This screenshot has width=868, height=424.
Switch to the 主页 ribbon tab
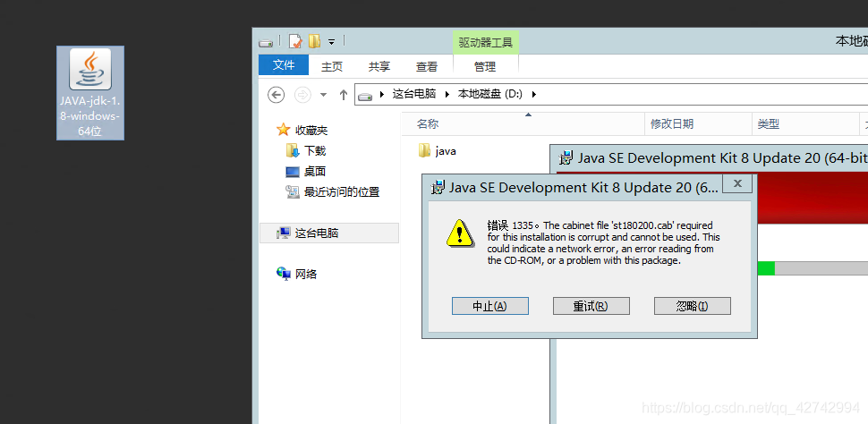coord(332,66)
